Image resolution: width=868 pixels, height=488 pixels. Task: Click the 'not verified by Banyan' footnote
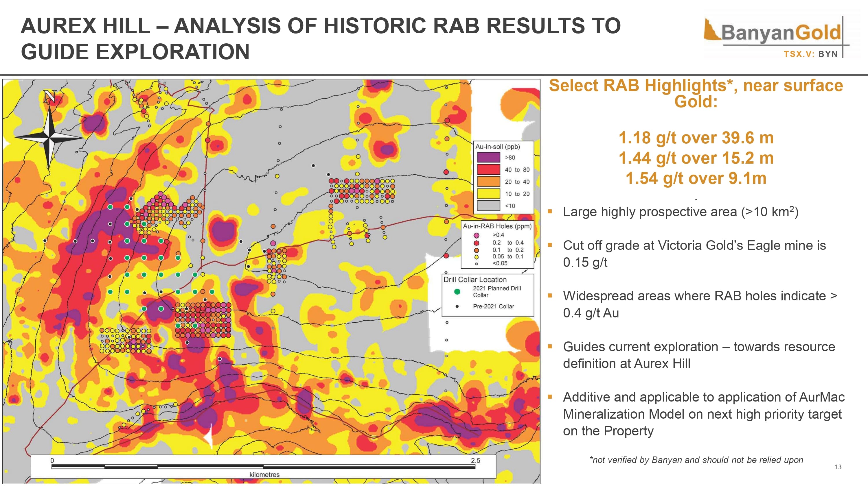point(696,460)
